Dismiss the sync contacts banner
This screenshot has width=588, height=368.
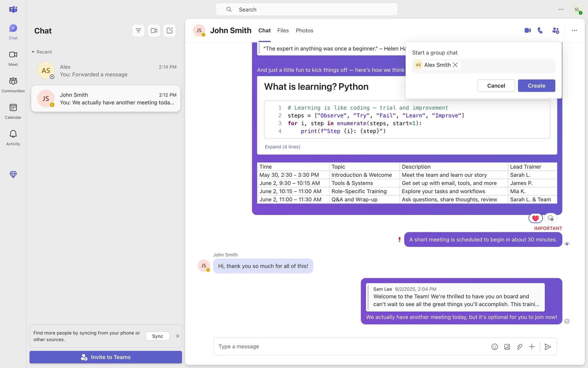(178, 336)
